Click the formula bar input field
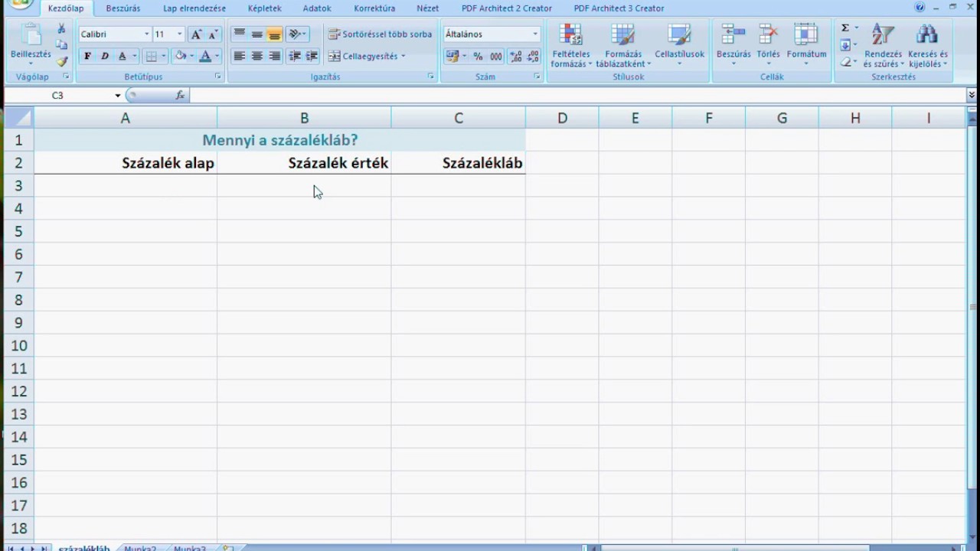The image size is (980, 551). [x=578, y=96]
